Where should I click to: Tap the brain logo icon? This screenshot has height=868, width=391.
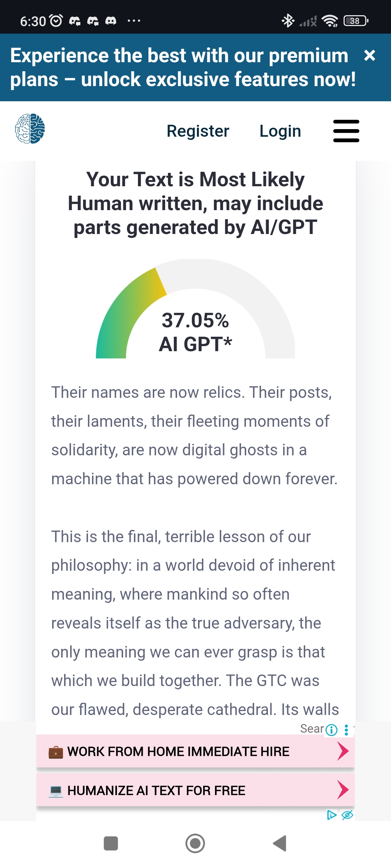(x=30, y=129)
